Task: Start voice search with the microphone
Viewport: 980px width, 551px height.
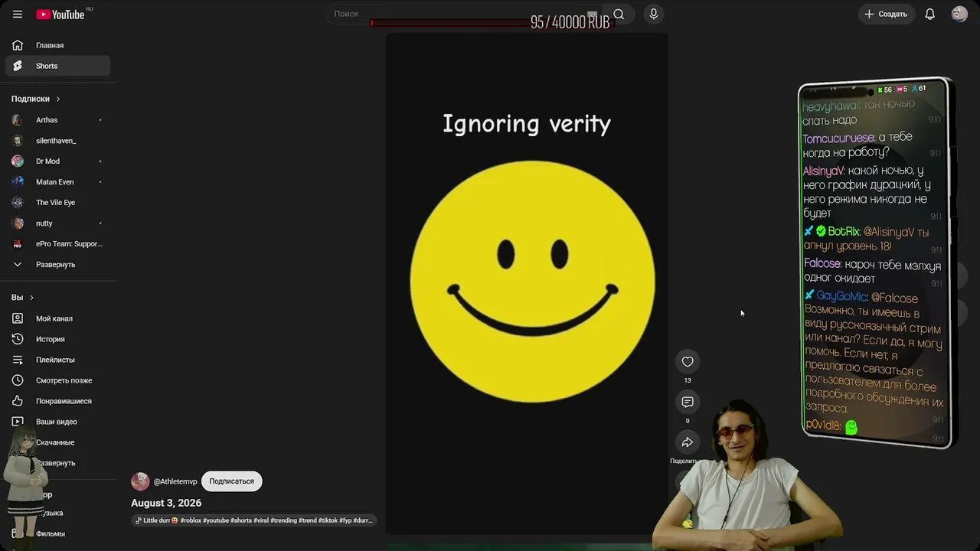Action: (653, 14)
